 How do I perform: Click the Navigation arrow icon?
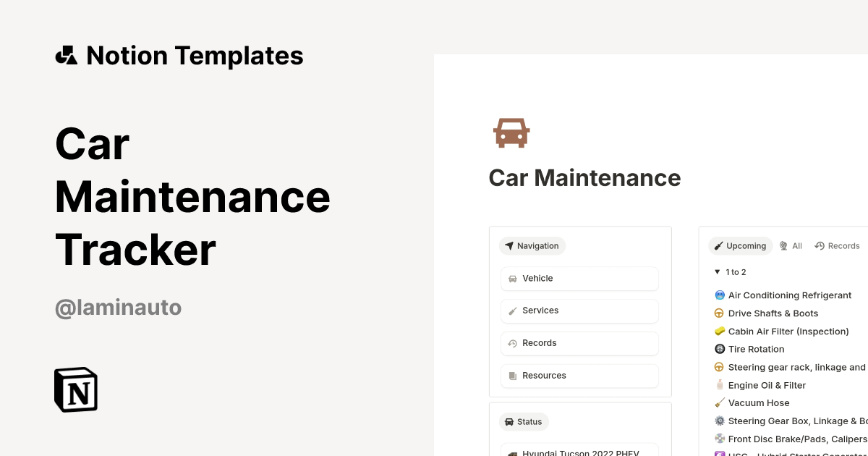(x=509, y=246)
